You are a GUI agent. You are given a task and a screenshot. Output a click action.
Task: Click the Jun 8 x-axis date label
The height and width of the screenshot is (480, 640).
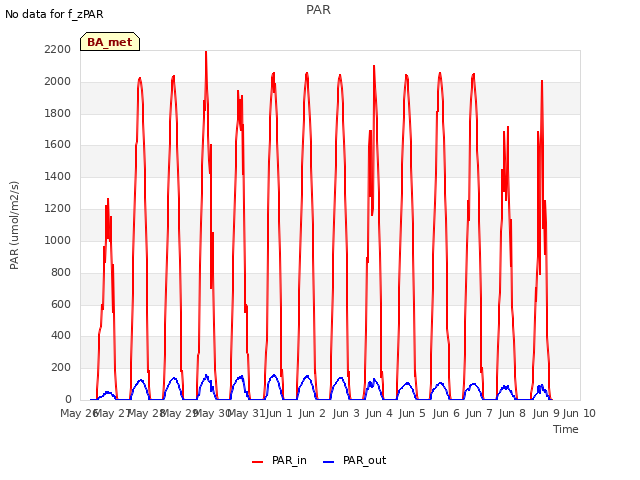[x=512, y=413]
